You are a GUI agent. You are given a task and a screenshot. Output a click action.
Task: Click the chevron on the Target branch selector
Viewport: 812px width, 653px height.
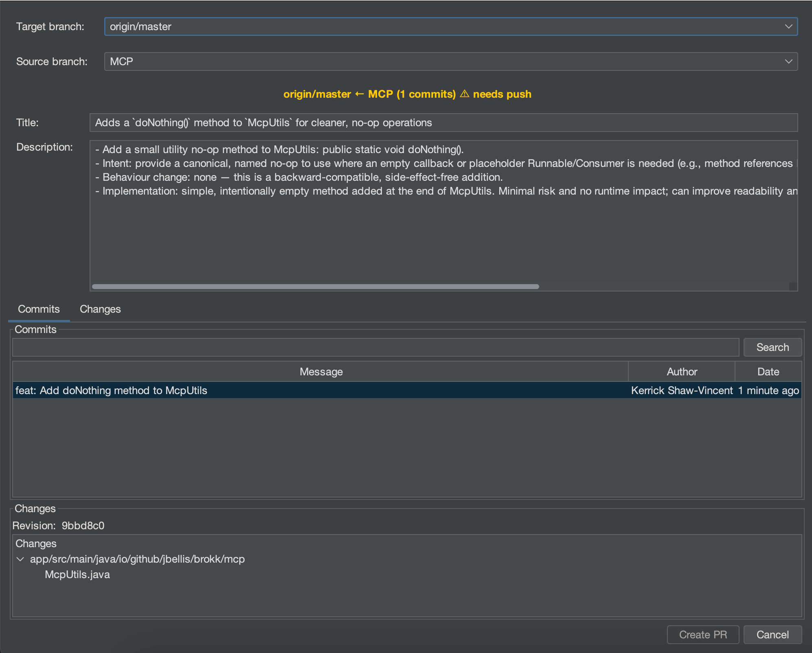(x=788, y=26)
